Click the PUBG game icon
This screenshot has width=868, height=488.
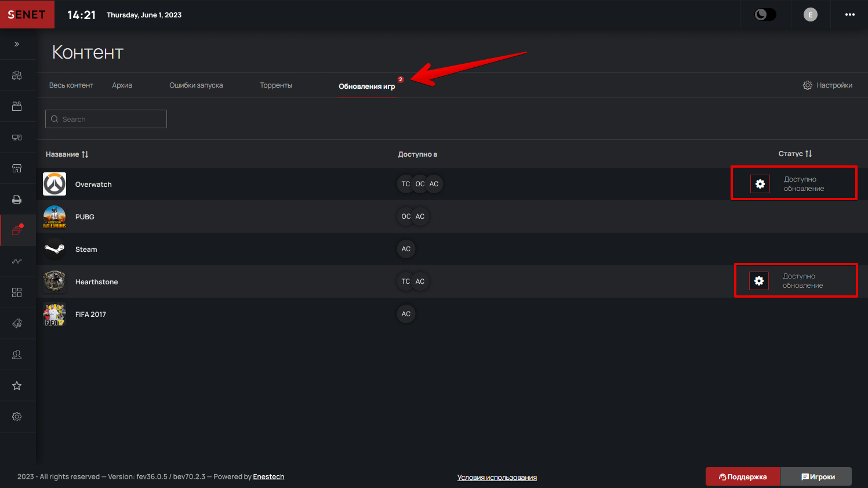[x=55, y=216]
